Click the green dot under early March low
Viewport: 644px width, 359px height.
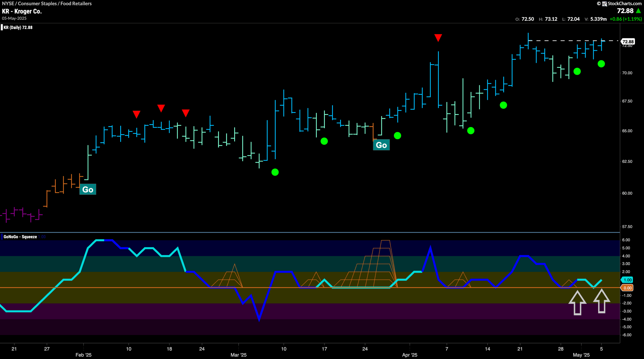tap(275, 172)
